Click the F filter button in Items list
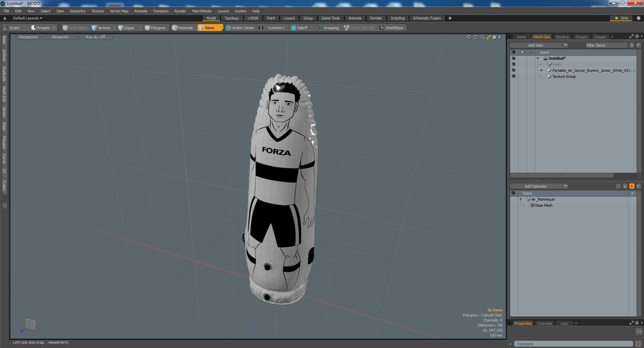644x348 pixels. (x=638, y=45)
